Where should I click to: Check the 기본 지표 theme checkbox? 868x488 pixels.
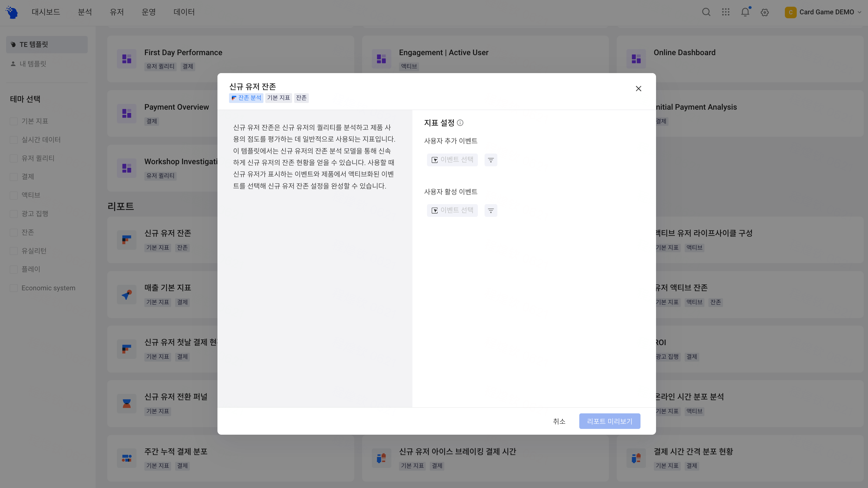click(14, 121)
